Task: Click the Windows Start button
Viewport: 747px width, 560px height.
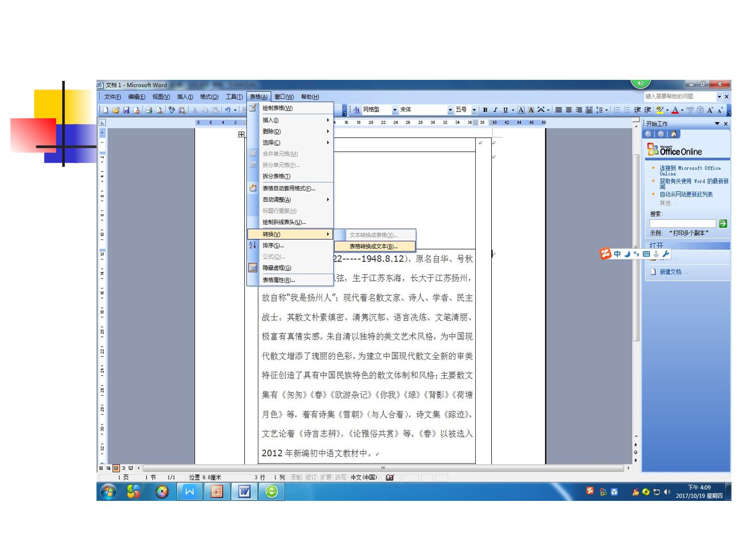Action: [108, 492]
